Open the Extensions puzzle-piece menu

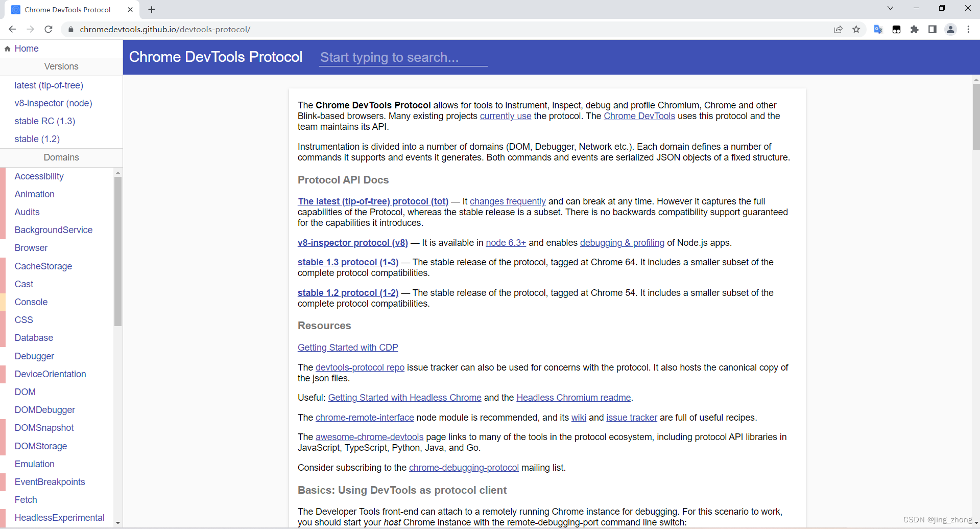[x=914, y=29]
